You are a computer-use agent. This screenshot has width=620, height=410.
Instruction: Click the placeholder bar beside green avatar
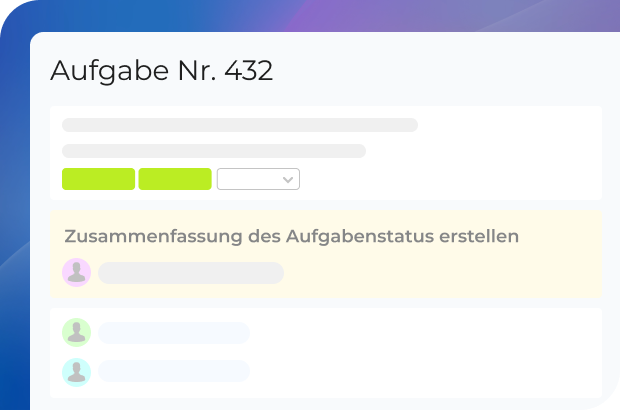click(174, 332)
